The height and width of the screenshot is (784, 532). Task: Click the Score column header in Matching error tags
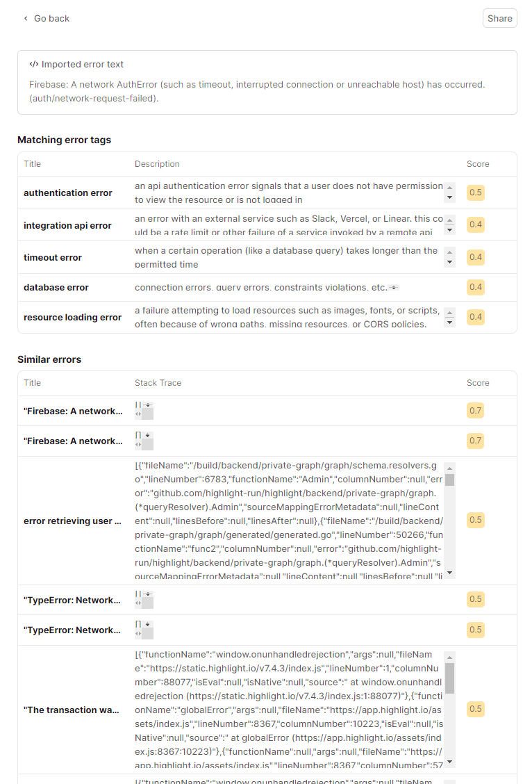click(478, 163)
